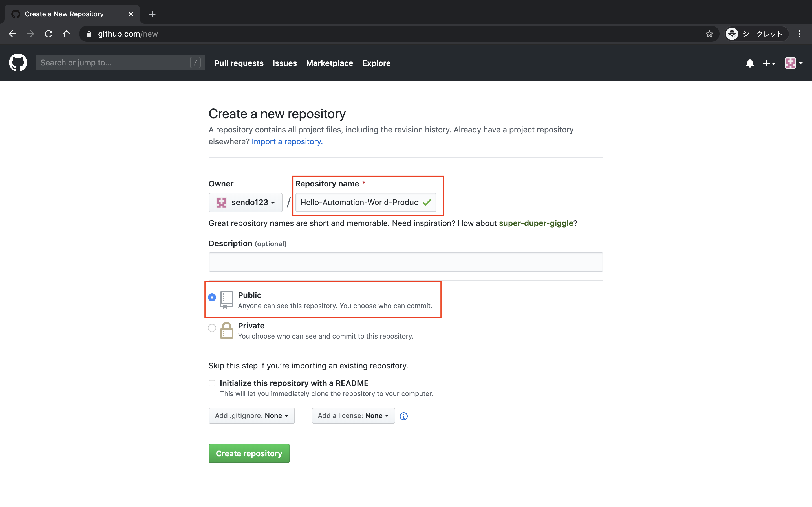Screen dimensions: 812x507
Task: Enable Initialize with README checkbox
Action: [x=212, y=383]
